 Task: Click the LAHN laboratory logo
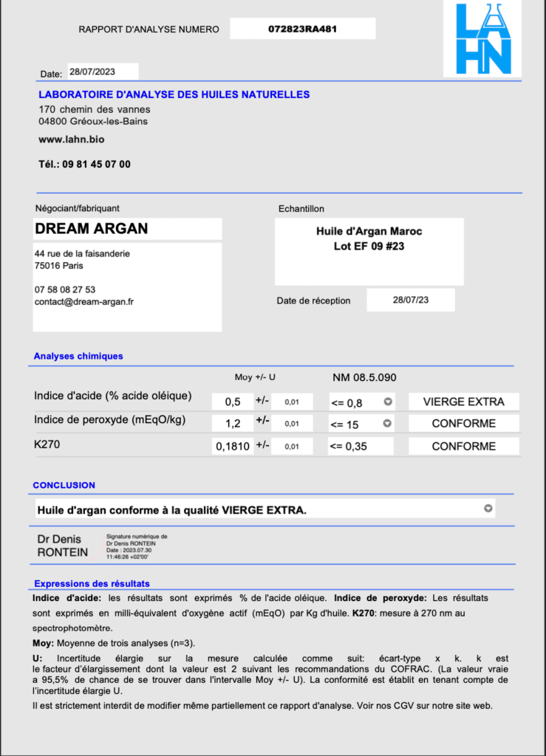(x=482, y=38)
